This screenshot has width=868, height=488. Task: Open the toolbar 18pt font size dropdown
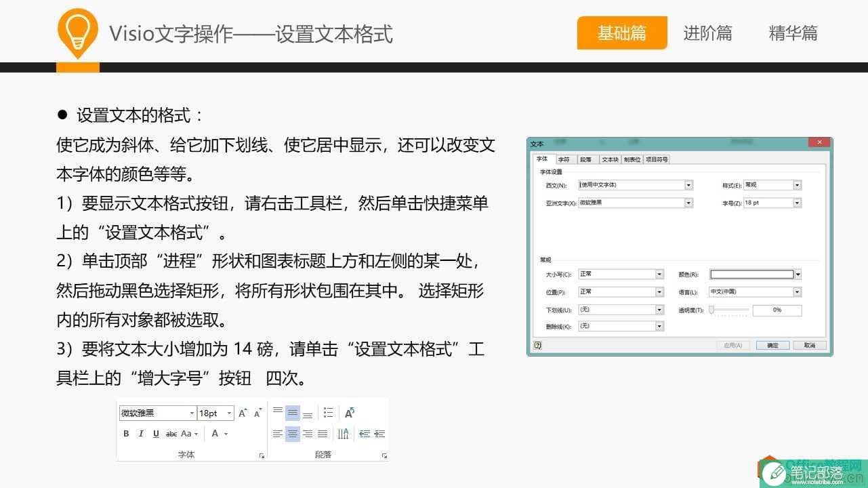click(229, 413)
